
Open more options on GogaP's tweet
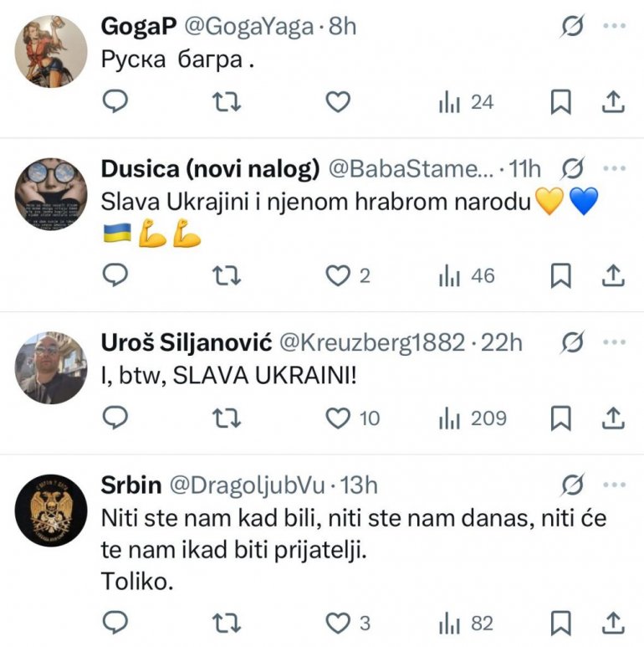(x=615, y=27)
